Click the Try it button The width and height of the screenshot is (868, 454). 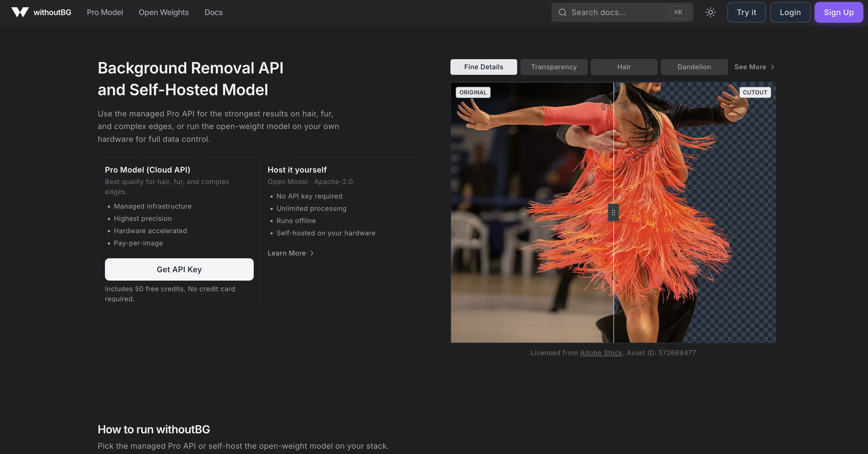[x=746, y=13]
